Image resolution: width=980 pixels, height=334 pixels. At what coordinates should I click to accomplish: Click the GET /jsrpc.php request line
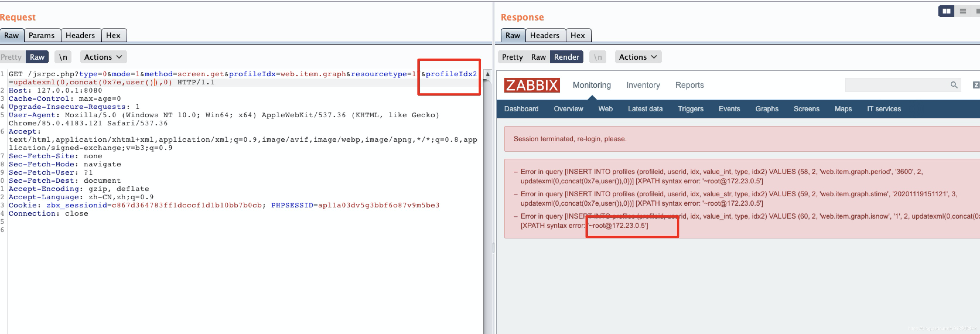[243, 78]
